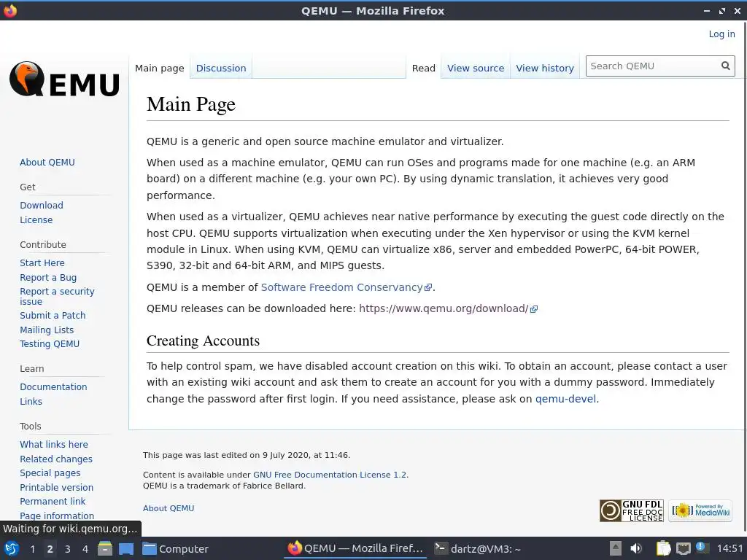This screenshot has height=560, width=747.
Task: Follow the qemu.org/download URL link
Action: tap(444, 308)
